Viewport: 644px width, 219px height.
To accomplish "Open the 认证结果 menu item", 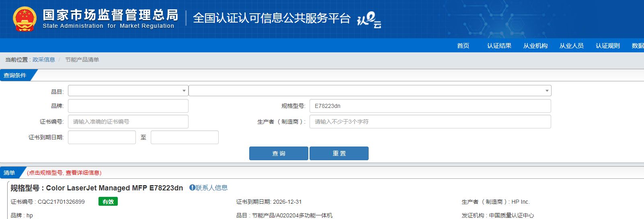I will click(499, 45).
